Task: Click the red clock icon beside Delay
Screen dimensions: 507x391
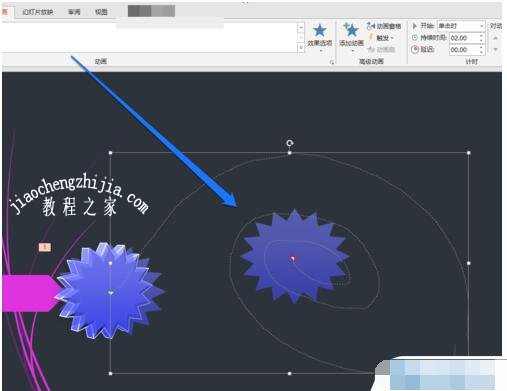Action: pos(415,50)
